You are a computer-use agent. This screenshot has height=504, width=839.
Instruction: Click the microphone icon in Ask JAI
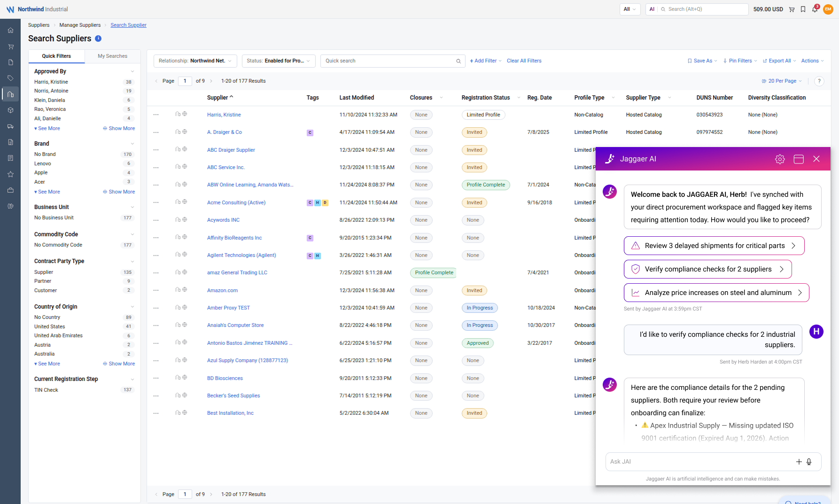pos(809,462)
